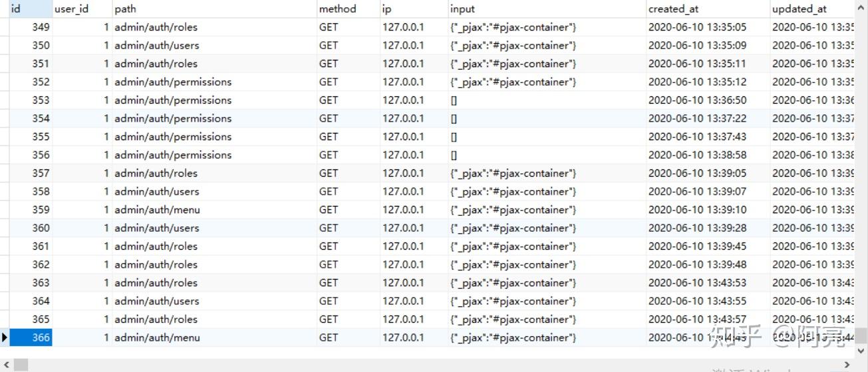Click the horizontal scrollbar thumb
Screen dimensions: 868x372
(x=20, y=365)
